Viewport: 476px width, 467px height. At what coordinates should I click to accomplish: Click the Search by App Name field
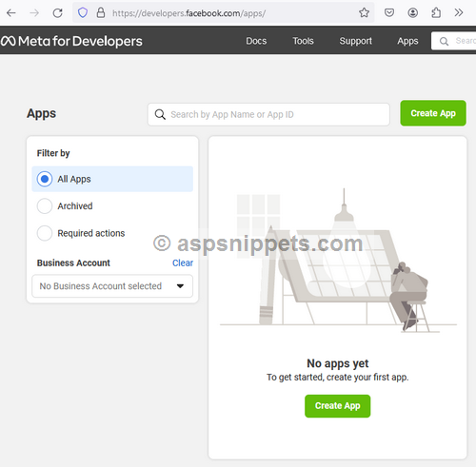(x=268, y=114)
